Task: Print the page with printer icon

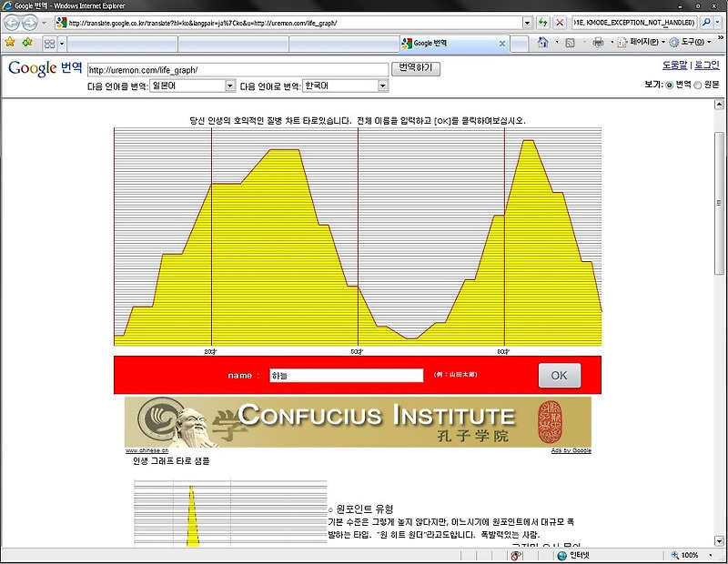Action: click(598, 43)
